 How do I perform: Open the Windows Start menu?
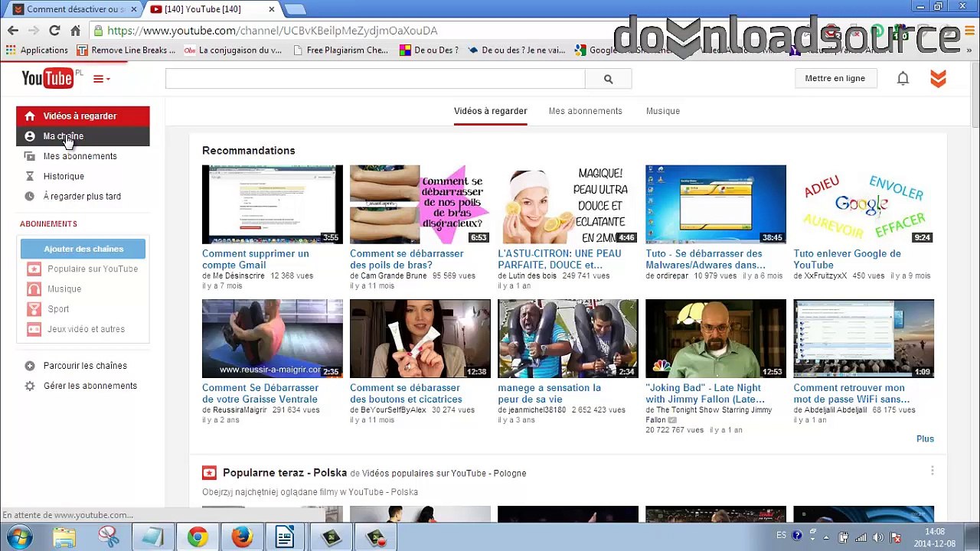coord(18,536)
